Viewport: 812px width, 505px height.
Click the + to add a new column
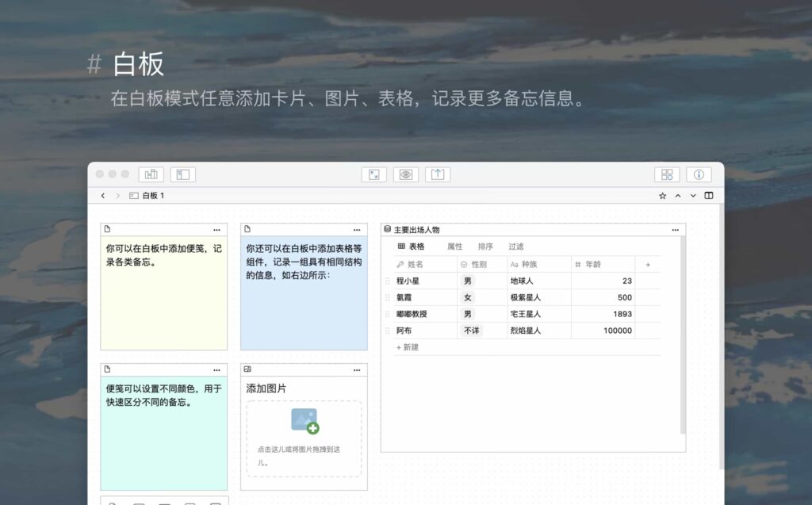(648, 264)
